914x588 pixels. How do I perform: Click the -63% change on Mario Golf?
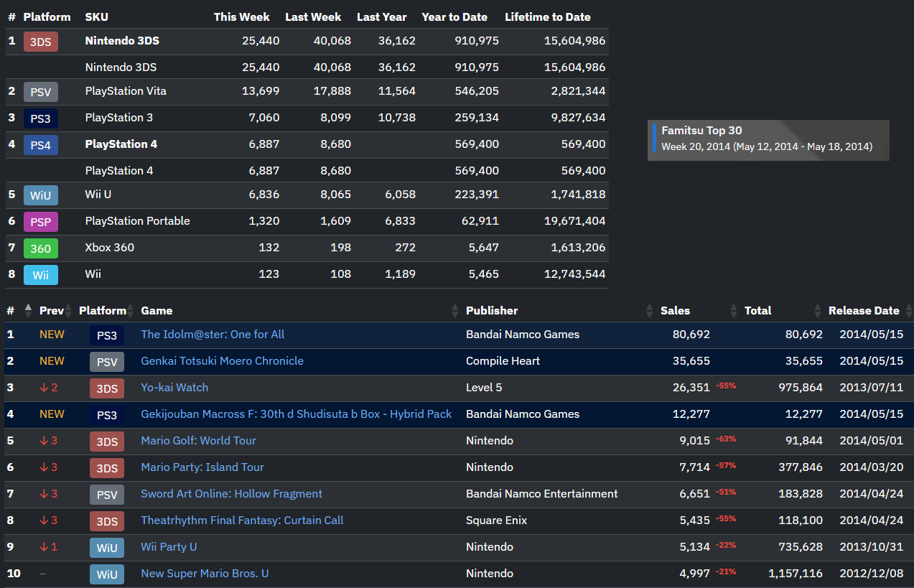[726, 439]
